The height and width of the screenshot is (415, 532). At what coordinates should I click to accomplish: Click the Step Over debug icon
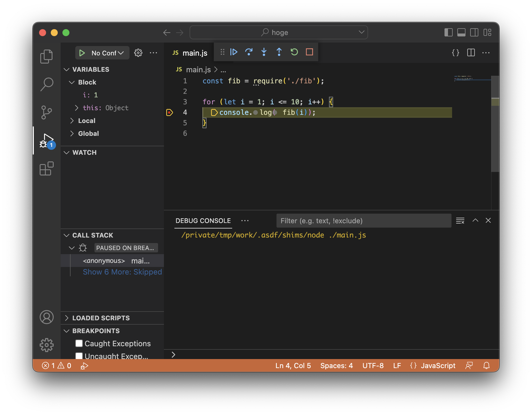click(249, 52)
